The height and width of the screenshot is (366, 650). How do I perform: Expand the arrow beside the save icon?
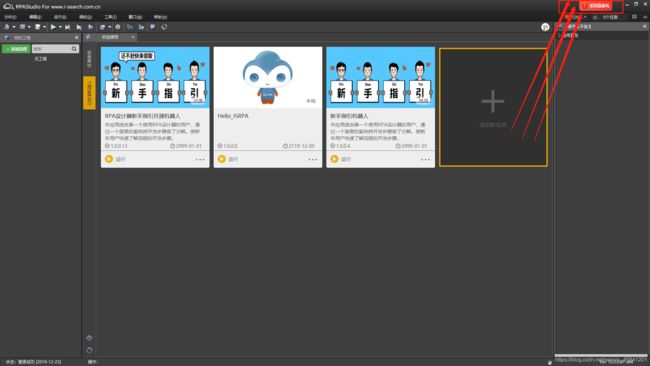(x=44, y=27)
